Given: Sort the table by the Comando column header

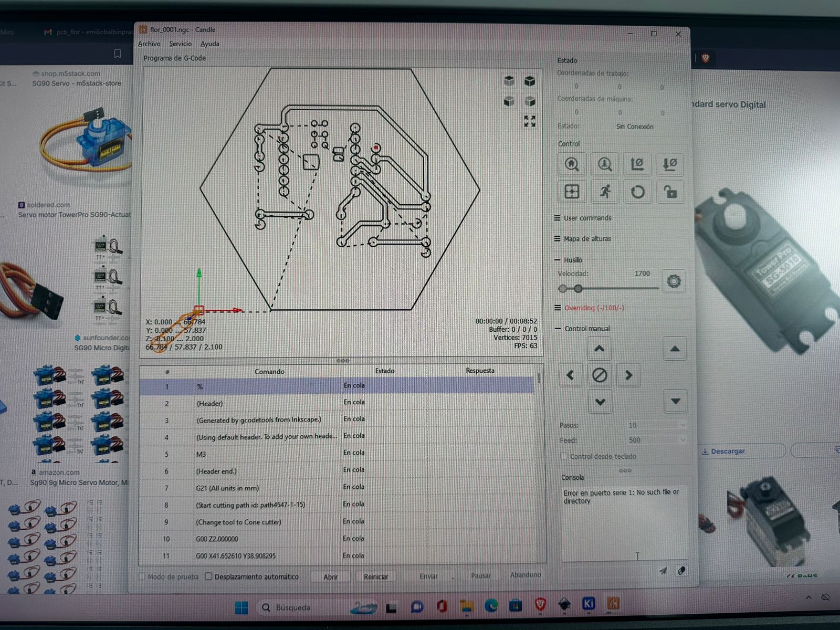Looking at the screenshot, I should [x=269, y=372].
